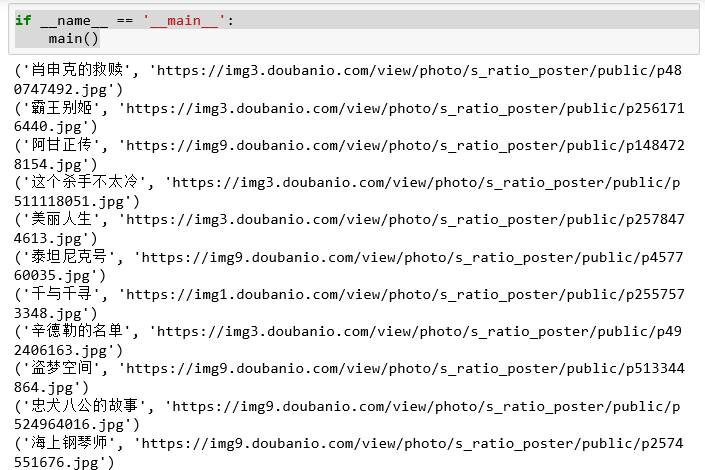Select the movie title 泰坦尼克号
This screenshot has height=470, width=705.
(69, 256)
